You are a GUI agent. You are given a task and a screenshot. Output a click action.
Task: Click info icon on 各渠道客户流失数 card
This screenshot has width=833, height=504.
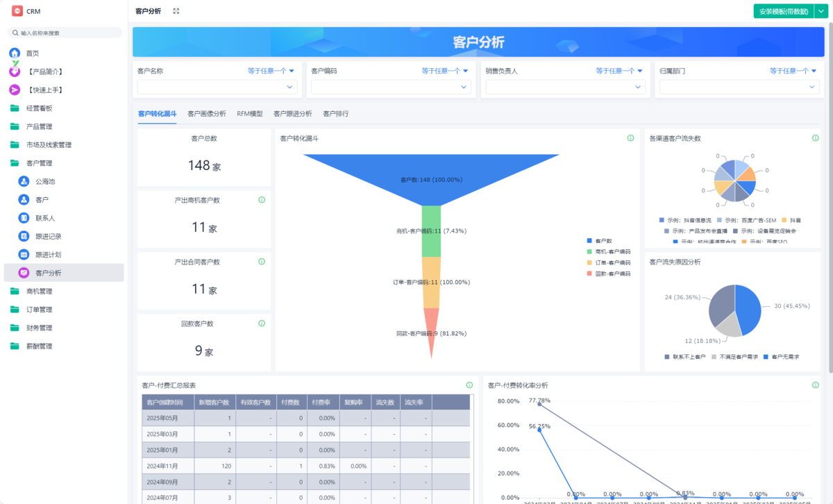pos(816,138)
